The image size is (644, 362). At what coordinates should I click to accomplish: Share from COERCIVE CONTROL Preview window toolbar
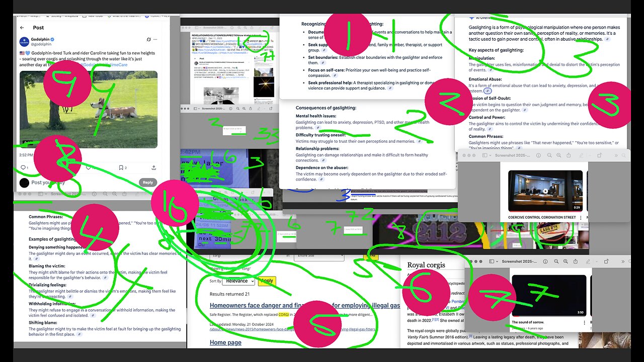(x=569, y=155)
